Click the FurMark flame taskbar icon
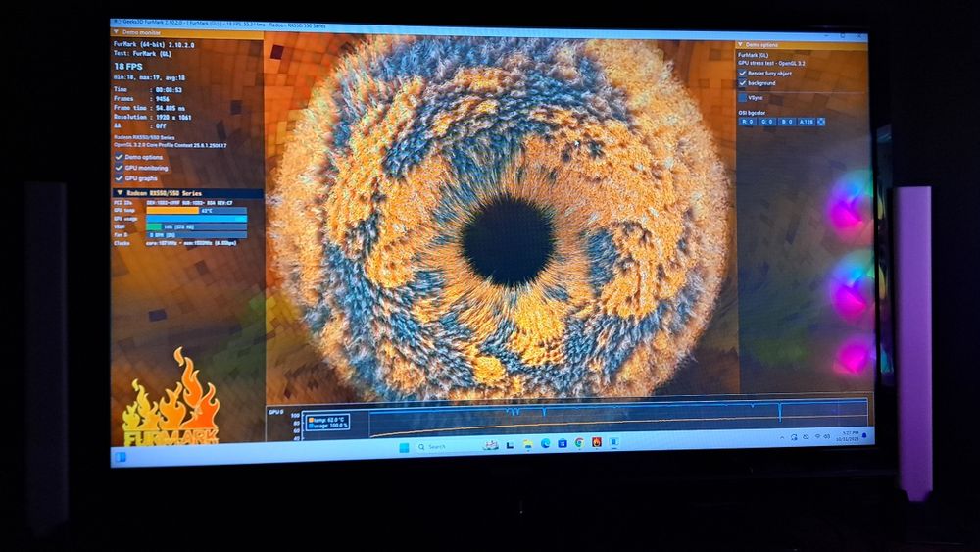 pyautogui.click(x=597, y=442)
